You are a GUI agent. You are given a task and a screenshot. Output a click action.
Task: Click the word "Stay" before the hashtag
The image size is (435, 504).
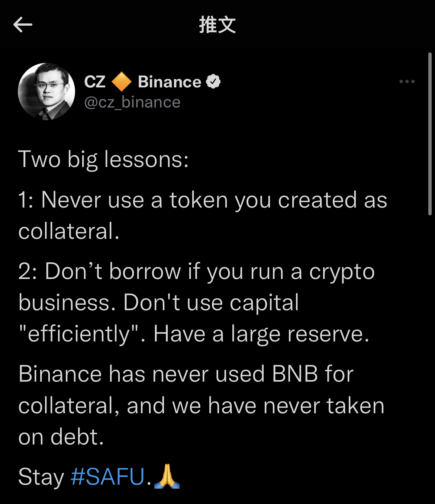(x=41, y=477)
